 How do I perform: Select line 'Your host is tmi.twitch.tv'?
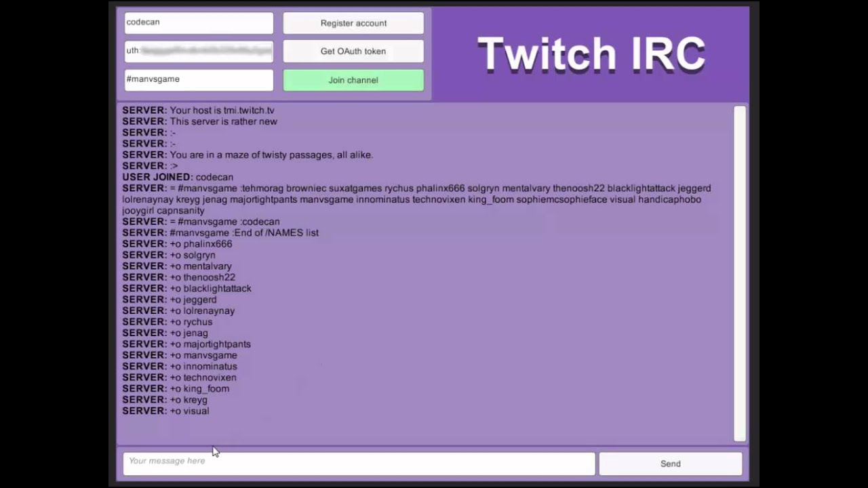(198, 110)
